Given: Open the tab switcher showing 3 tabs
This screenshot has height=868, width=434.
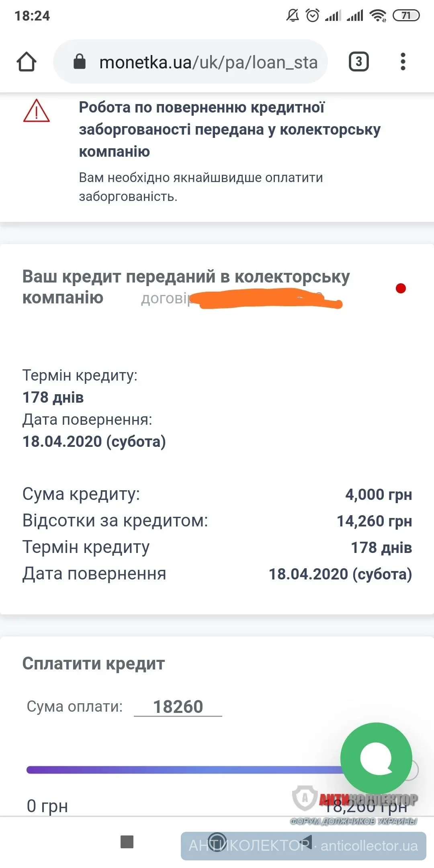Looking at the screenshot, I should (x=358, y=62).
